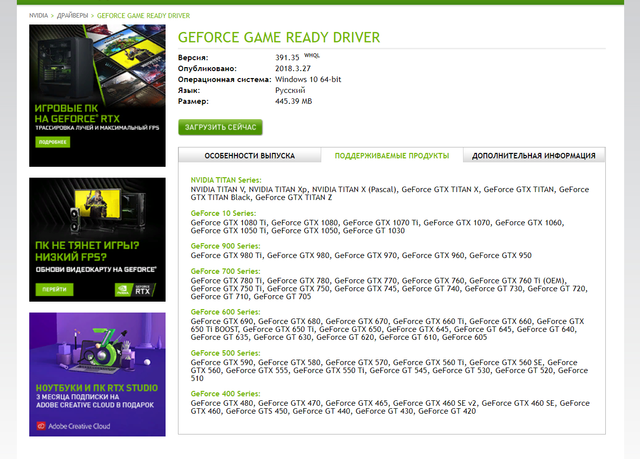Click the GeForce 700 Series heading
Screen dimensions: 640x459
[x=225, y=271]
